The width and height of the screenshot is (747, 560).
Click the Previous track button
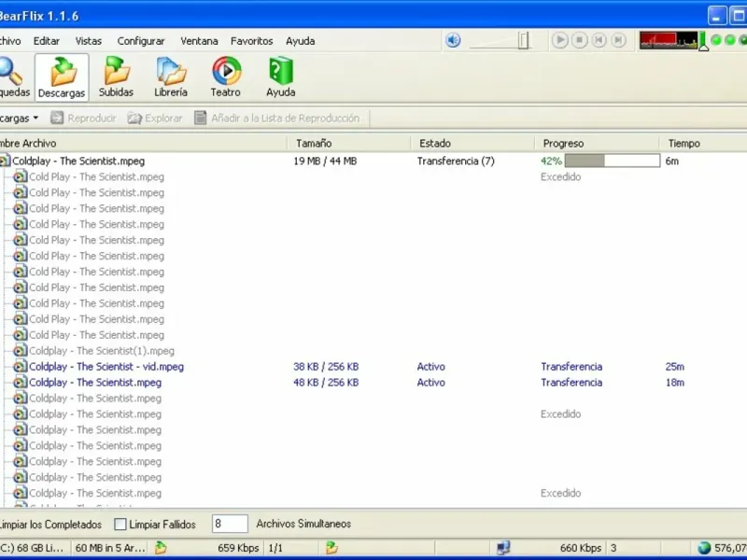(x=599, y=40)
